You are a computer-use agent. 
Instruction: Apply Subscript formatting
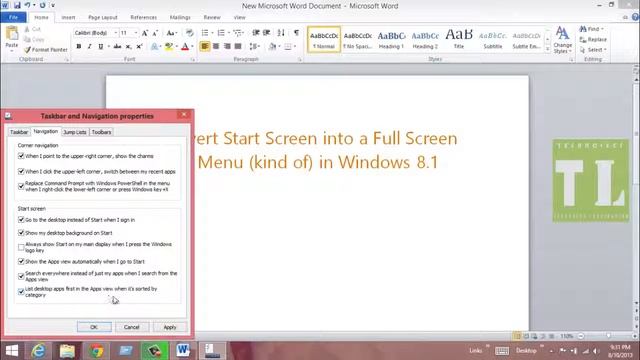[128, 47]
